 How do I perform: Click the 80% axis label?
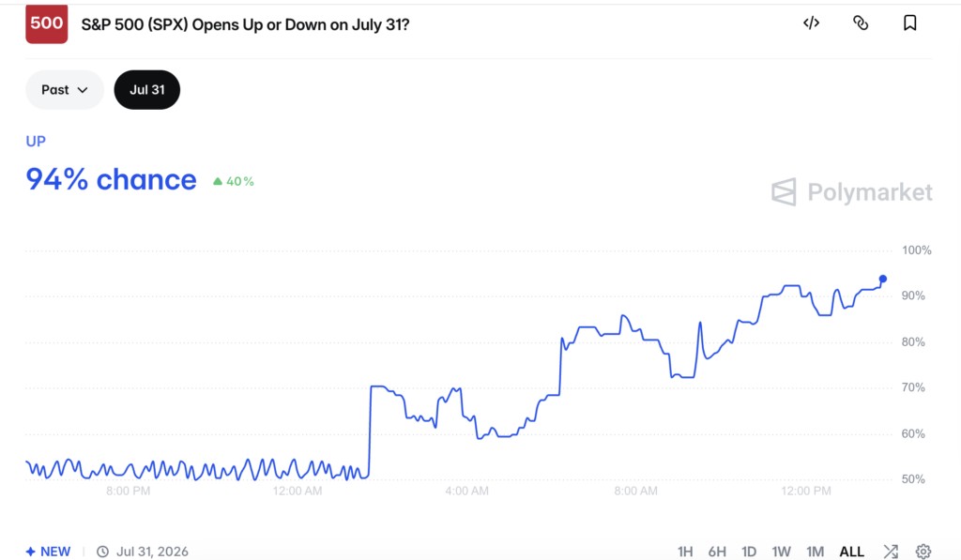tap(913, 341)
